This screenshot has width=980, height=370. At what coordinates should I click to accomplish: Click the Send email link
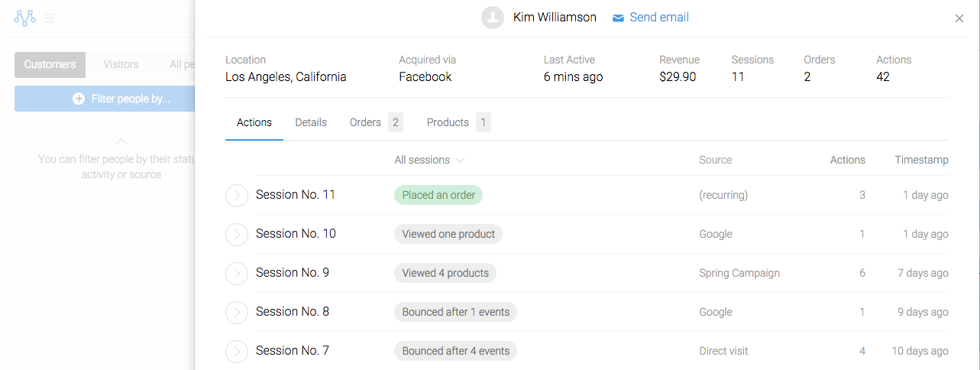659,18
